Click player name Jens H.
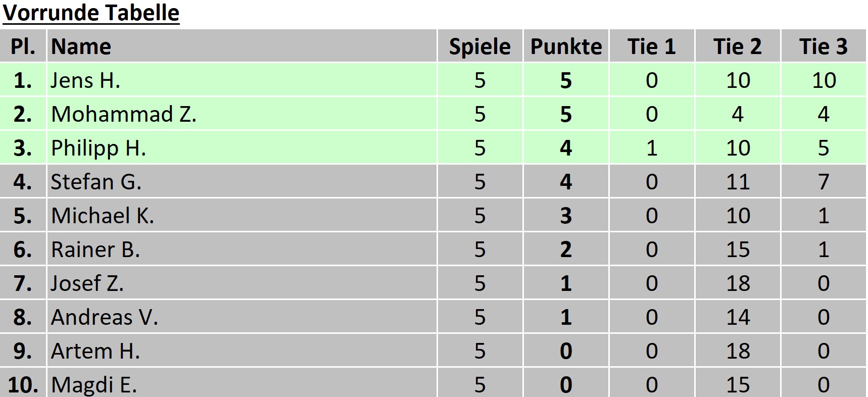Screen dimensions: 868x397 point(85,80)
